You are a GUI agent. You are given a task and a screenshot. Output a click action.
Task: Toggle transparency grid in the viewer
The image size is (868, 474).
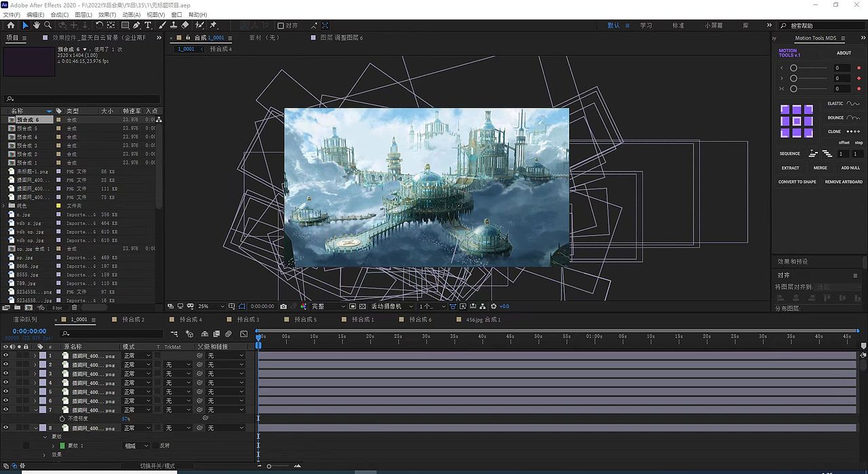point(363,307)
